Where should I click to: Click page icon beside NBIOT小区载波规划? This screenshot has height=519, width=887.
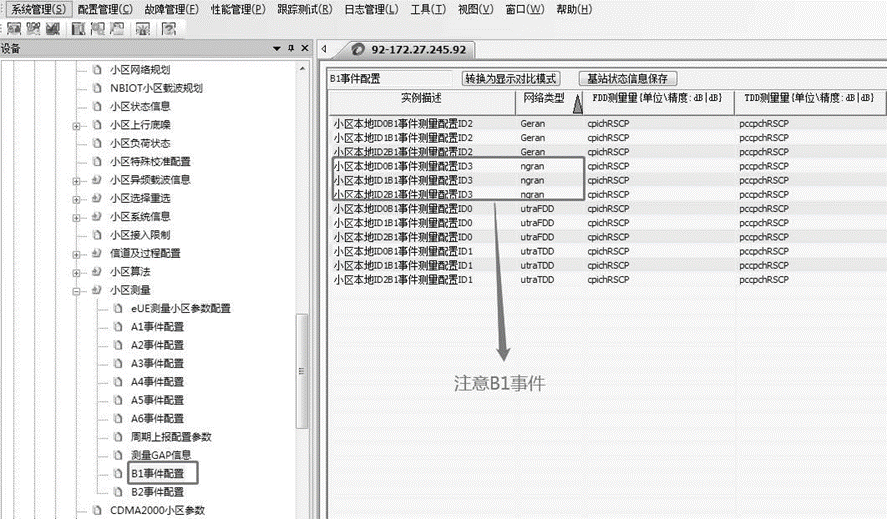97,88
